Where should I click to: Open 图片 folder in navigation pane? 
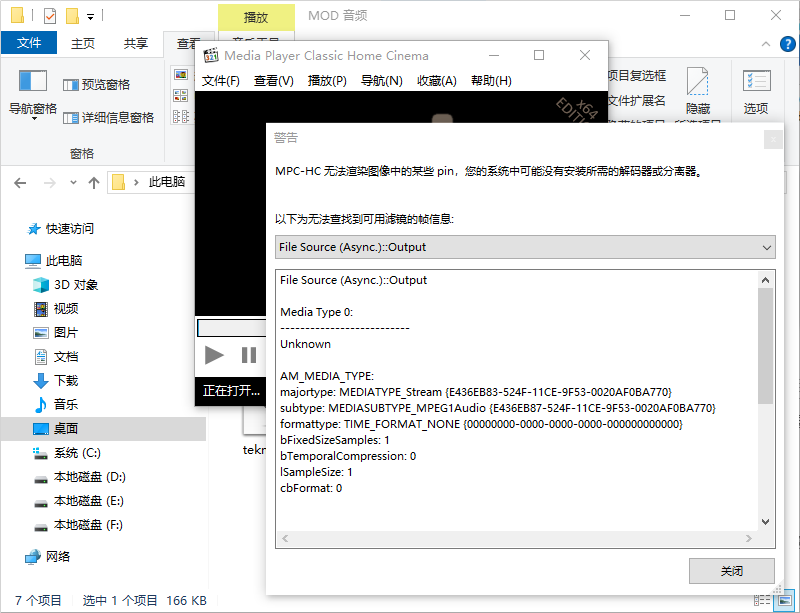click(x=56, y=332)
